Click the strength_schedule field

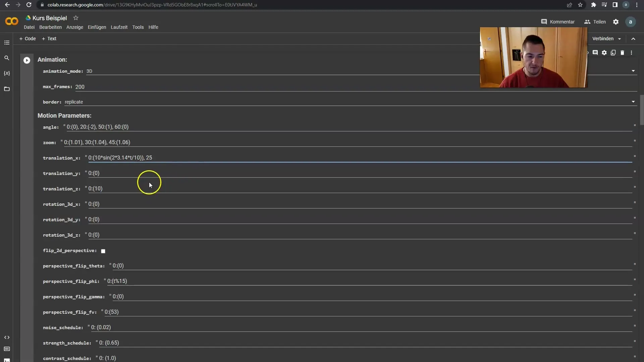point(365,343)
